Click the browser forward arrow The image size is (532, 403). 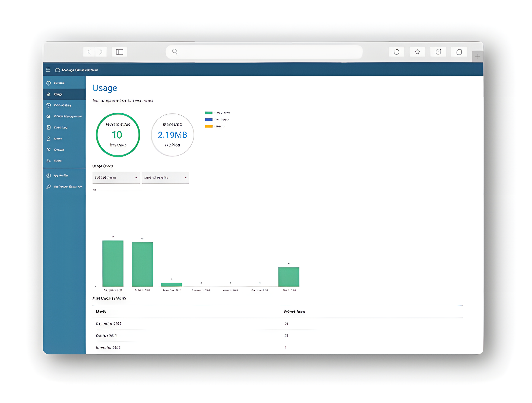[x=101, y=52]
